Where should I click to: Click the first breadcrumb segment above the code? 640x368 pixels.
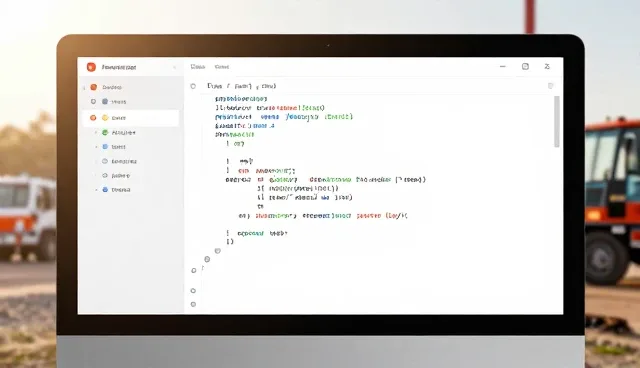214,86
